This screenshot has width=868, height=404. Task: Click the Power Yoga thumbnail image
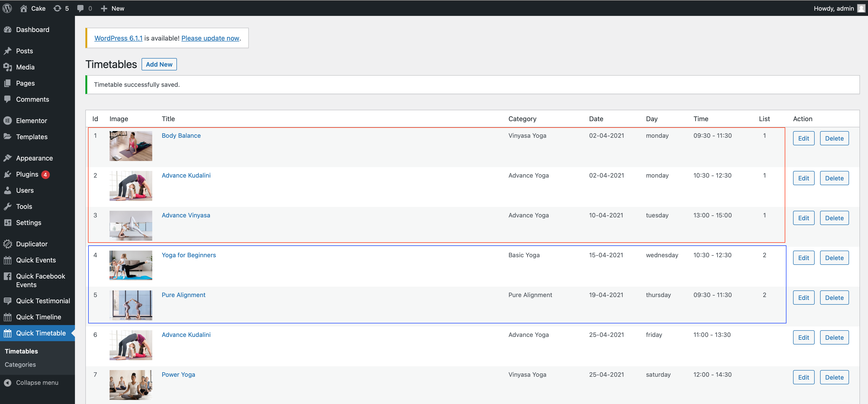(131, 385)
